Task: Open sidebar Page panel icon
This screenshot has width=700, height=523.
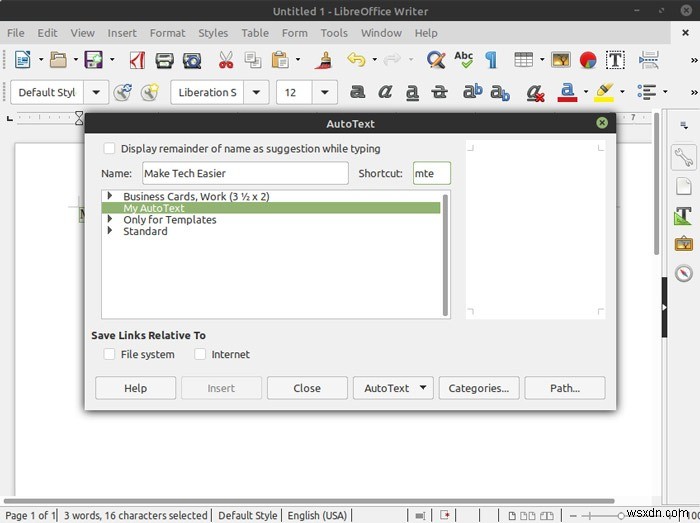Action: [683, 187]
